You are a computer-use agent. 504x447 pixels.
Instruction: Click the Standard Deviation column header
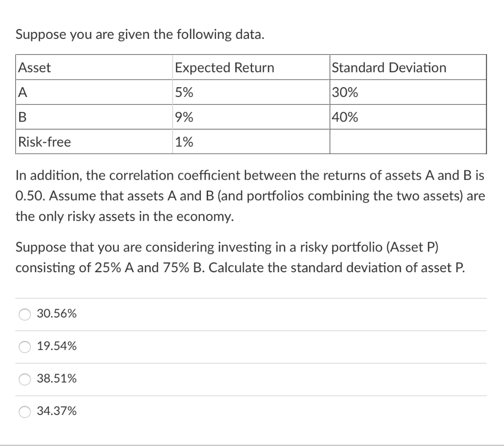pyautogui.click(x=388, y=67)
